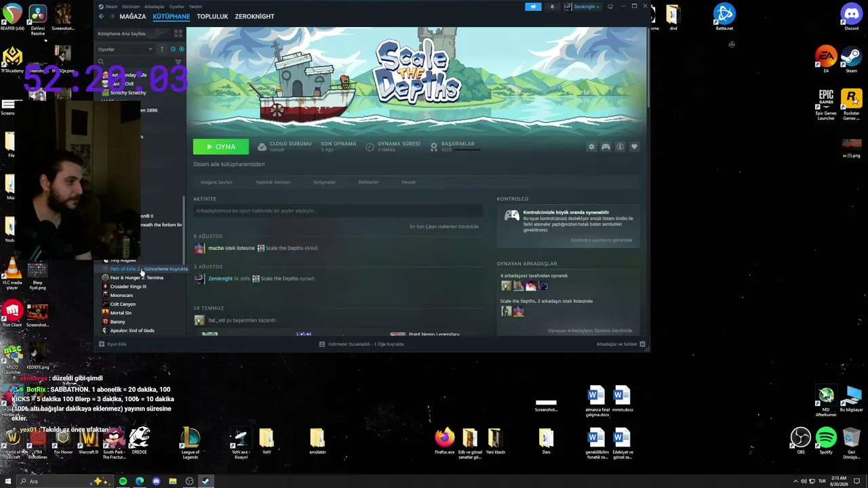The height and width of the screenshot is (488, 868).
Task: Add Scale the Depths to favorites heart
Action: 634,147
